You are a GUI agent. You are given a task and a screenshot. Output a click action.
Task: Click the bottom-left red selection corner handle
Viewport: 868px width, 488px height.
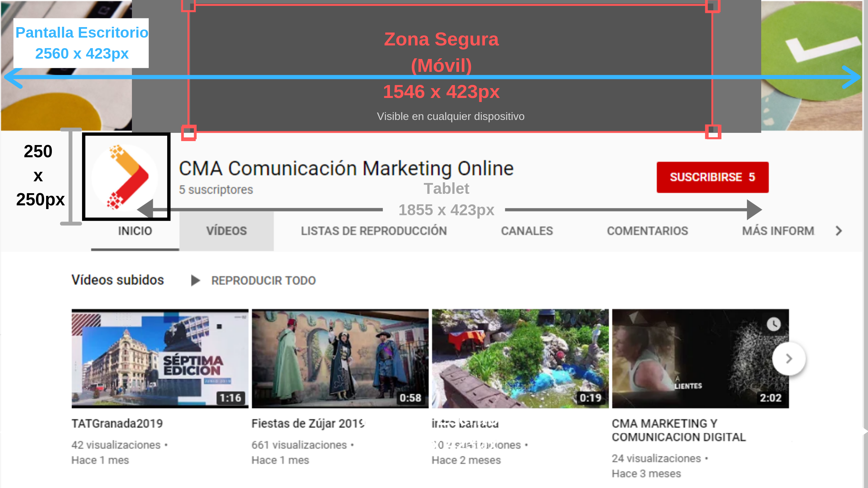[189, 133]
